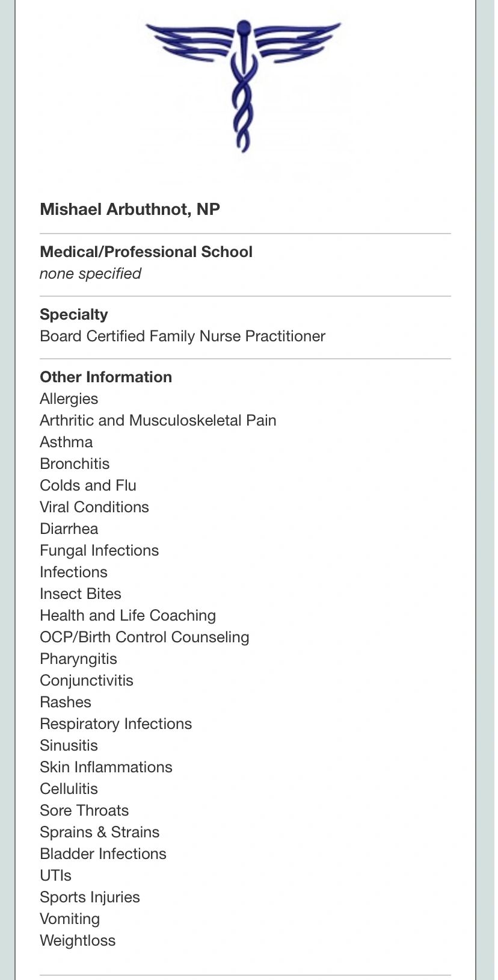Click the Respiratory Infections entry
Screen dimensions: 498x980
[x=116, y=724]
